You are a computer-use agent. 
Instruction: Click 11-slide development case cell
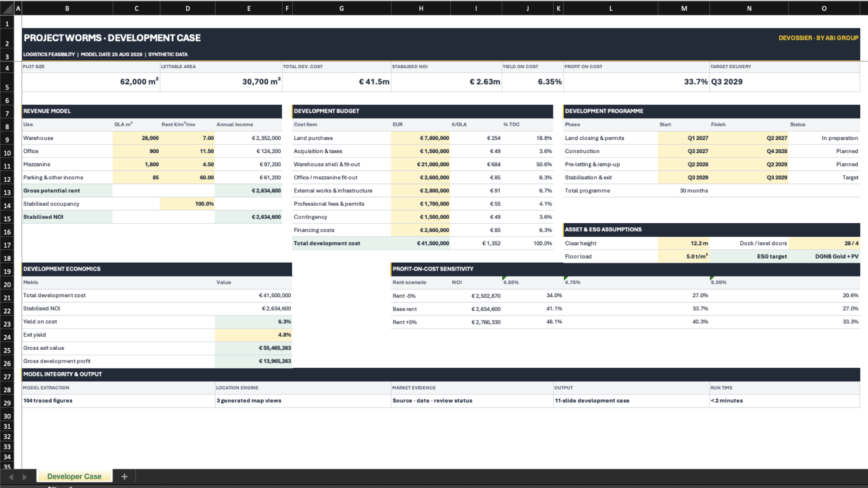pos(632,401)
